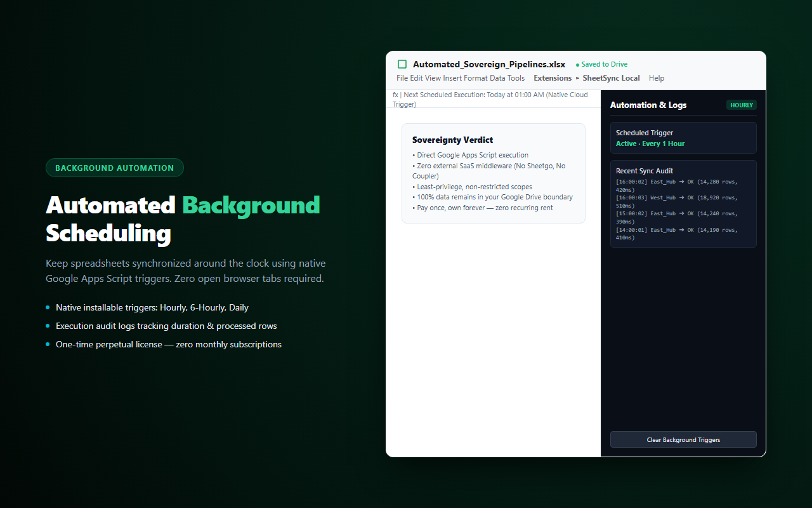Open the Edit menu

point(416,78)
